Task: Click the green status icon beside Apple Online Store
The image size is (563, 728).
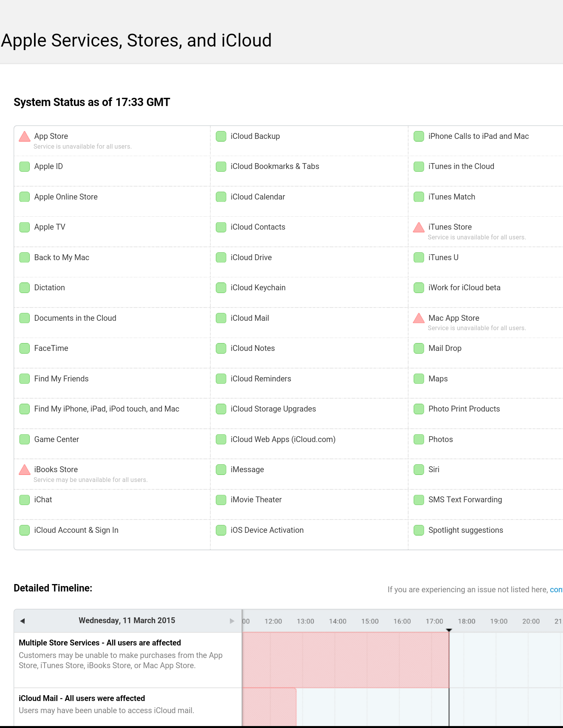Action: [25, 197]
